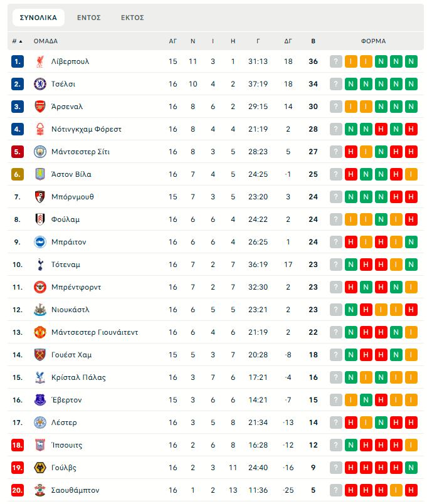Select the ΣΥΝΟΛΙΚΑ tab
Viewport: 427px width, 504px height.
[38, 18]
